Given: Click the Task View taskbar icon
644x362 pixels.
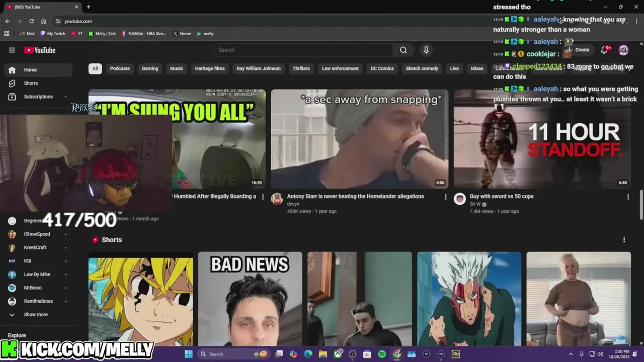Looking at the screenshot, I should click(x=279, y=354).
